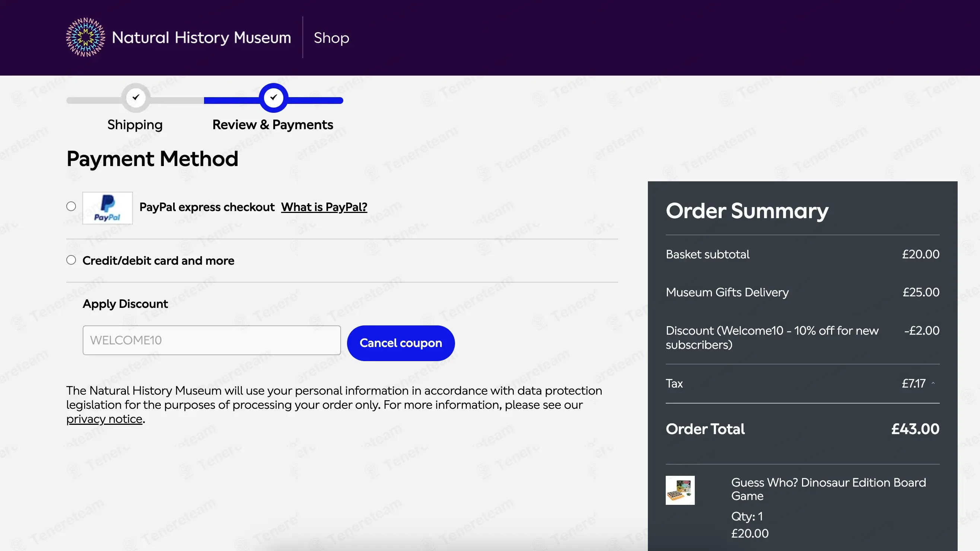Select Credit/debit card and more radio button
Viewport: 980px width, 551px height.
(x=71, y=260)
